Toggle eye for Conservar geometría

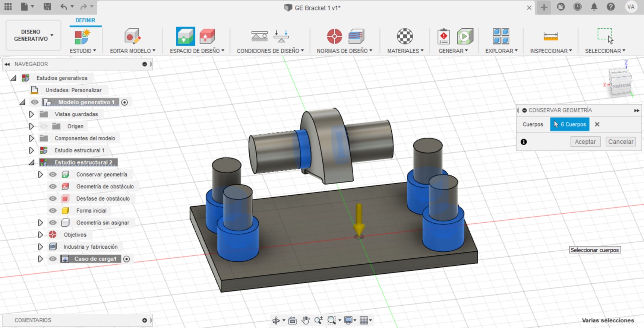pyautogui.click(x=53, y=174)
